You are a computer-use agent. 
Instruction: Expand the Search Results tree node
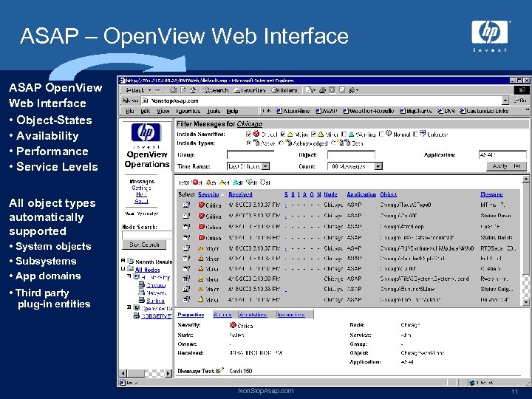point(123,261)
